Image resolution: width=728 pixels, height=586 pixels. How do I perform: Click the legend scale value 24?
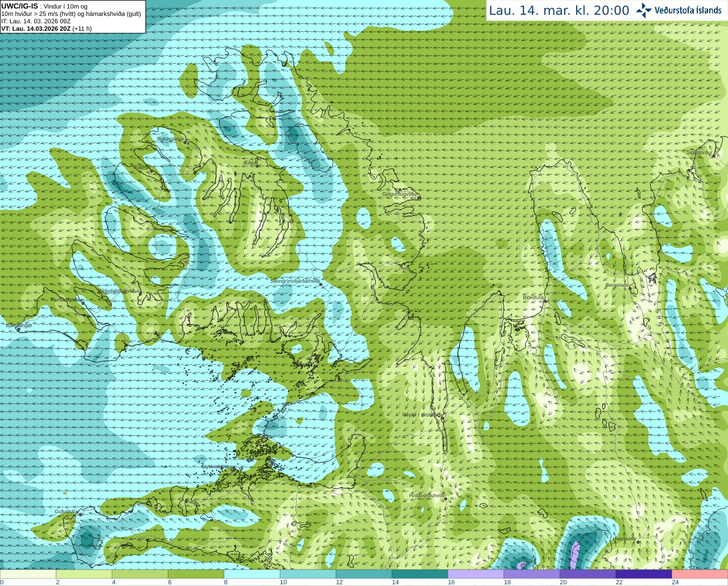click(x=675, y=582)
